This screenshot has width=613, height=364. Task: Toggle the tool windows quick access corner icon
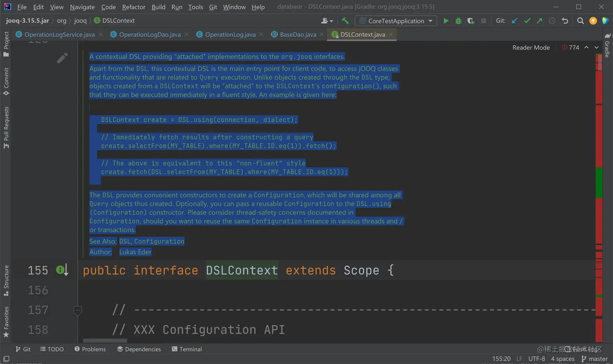click(x=6, y=359)
